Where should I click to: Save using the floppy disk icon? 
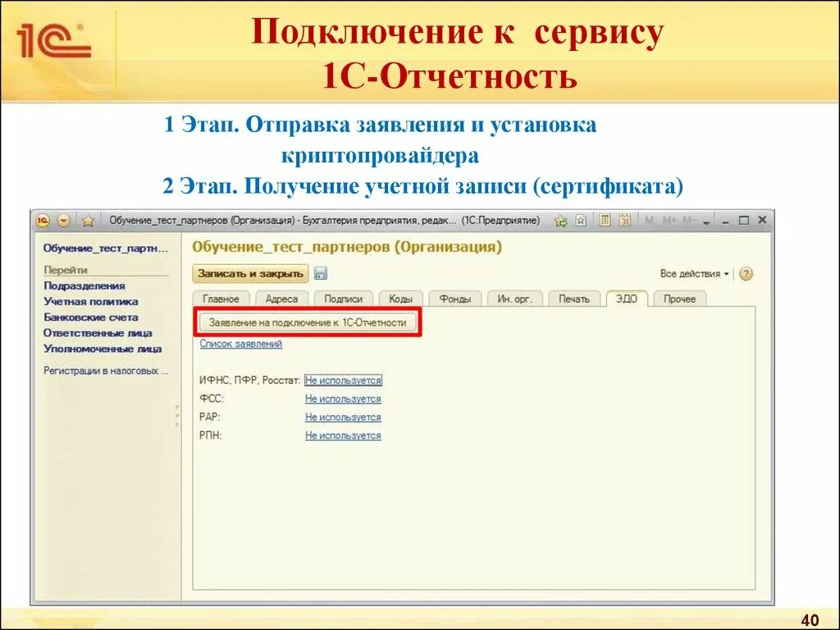[321, 274]
